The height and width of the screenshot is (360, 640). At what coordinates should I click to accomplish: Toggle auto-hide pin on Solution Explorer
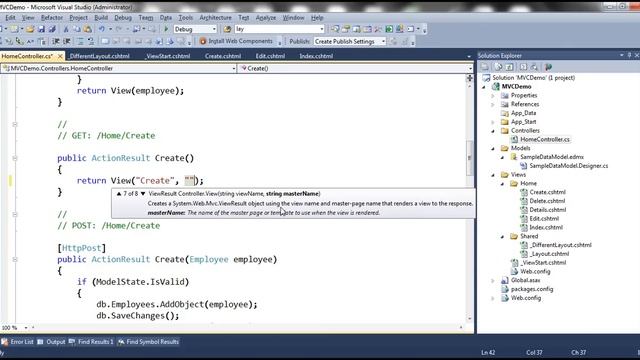[x=629, y=55]
